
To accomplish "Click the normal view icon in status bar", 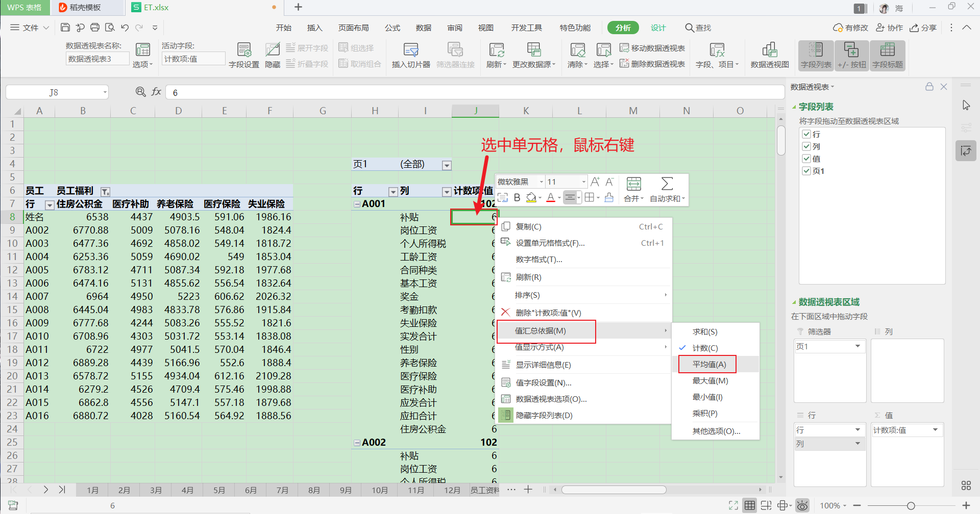I will point(750,505).
